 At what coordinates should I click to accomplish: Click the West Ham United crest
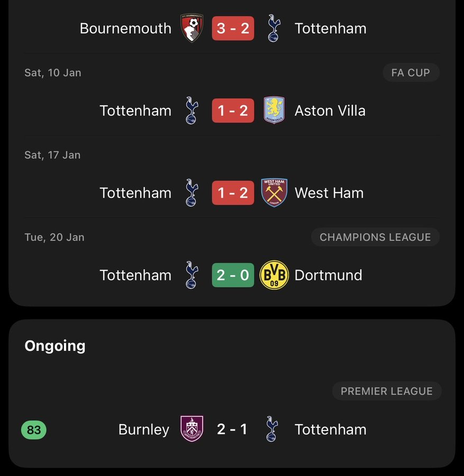click(274, 193)
